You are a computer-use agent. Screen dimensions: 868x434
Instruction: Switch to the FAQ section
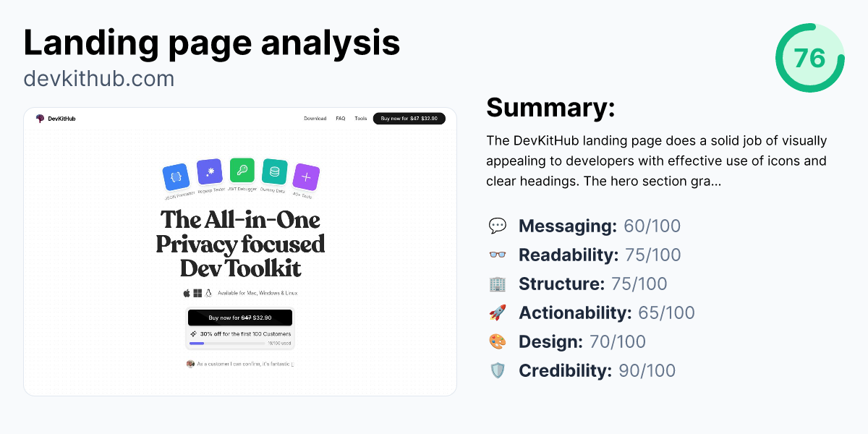coord(340,118)
